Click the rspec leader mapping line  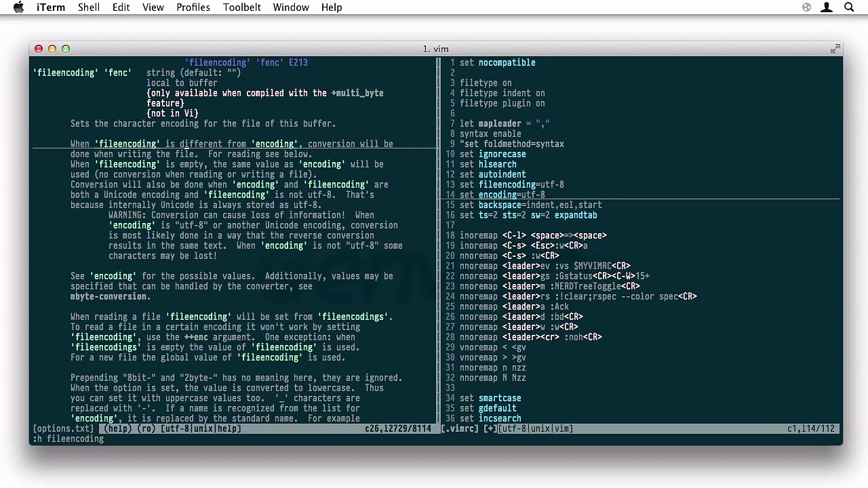pyautogui.click(x=578, y=297)
